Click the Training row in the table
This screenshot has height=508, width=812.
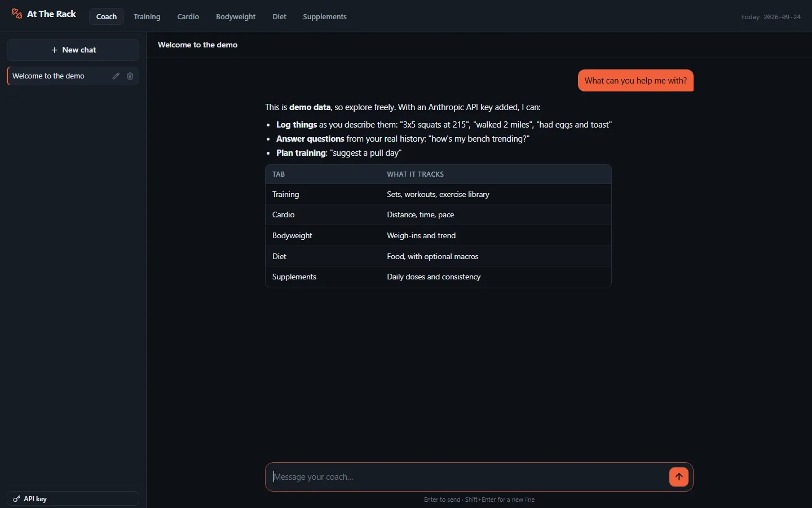pos(438,194)
